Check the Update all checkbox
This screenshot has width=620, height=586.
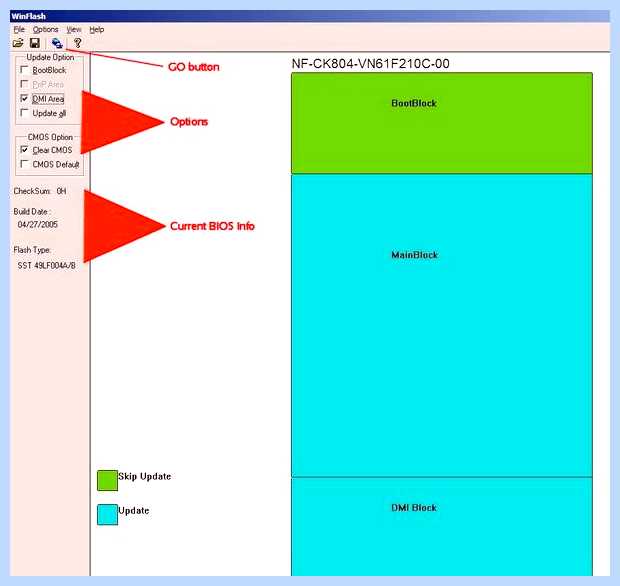(25, 113)
